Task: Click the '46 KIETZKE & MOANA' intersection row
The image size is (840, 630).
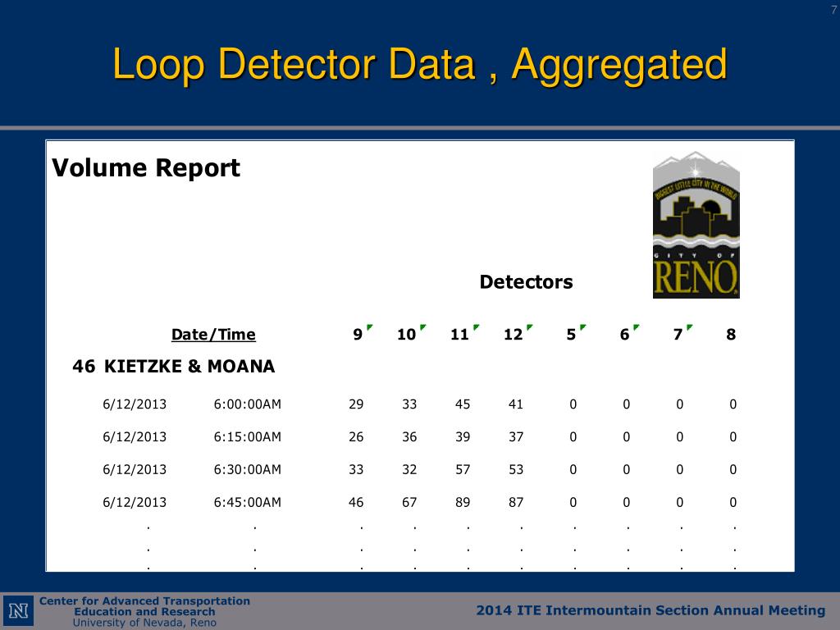Action: [174, 367]
